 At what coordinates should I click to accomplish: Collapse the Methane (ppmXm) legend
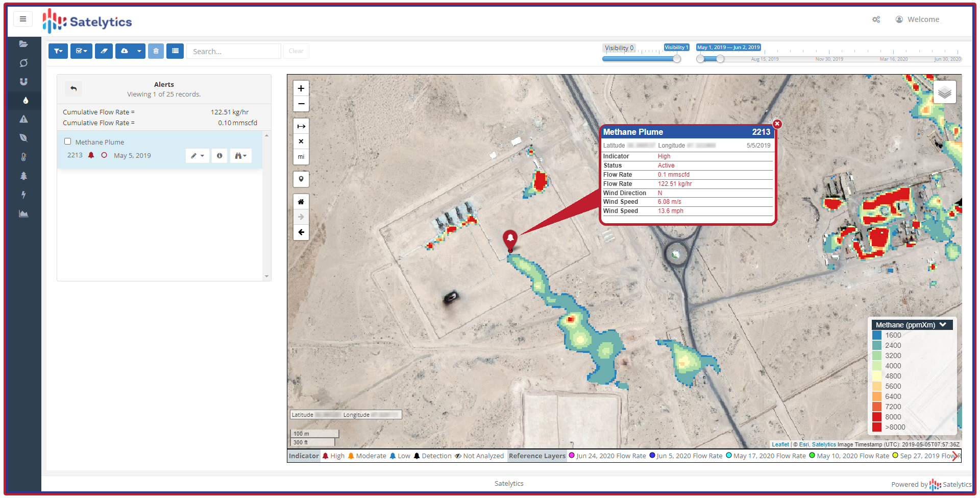[943, 325]
